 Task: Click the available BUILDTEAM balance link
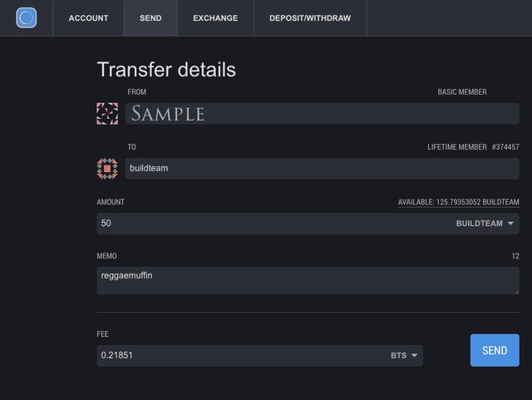coord(458,202)
